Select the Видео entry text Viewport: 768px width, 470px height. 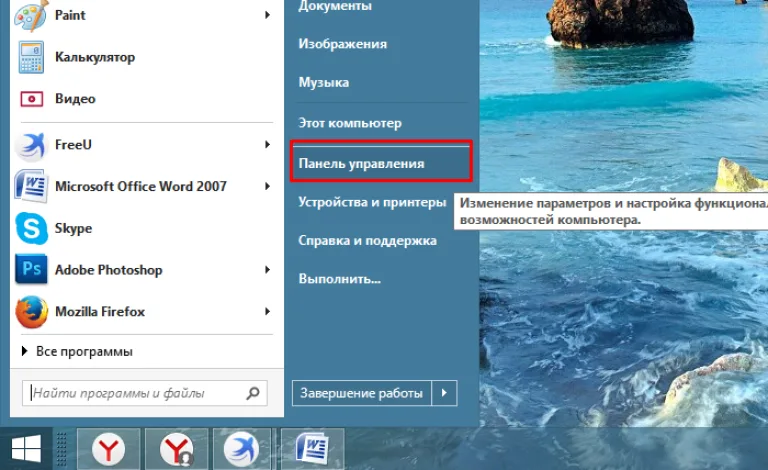coord(75,99)
